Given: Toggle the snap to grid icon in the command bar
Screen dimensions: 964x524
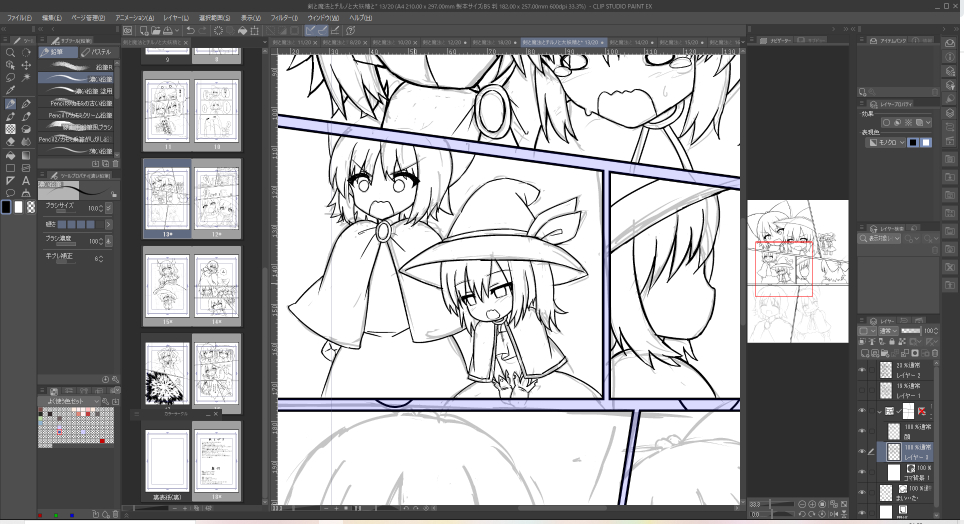Looking at the screenshot, I should coord(335,30).
